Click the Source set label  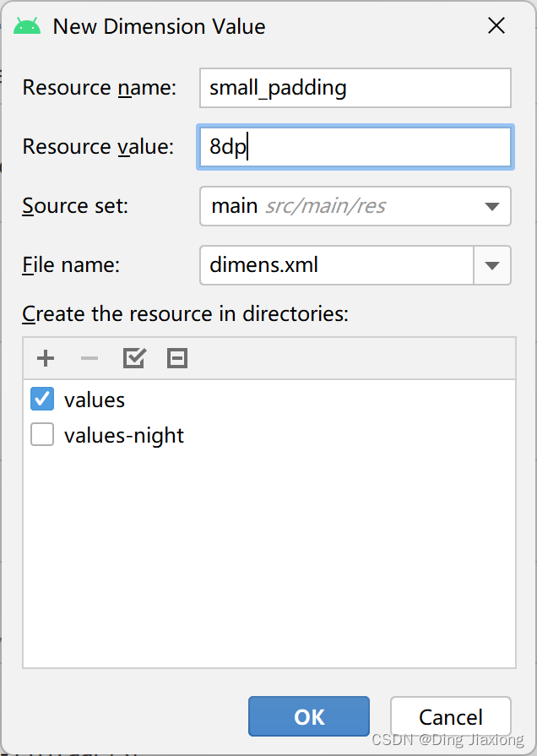(75, 206)
